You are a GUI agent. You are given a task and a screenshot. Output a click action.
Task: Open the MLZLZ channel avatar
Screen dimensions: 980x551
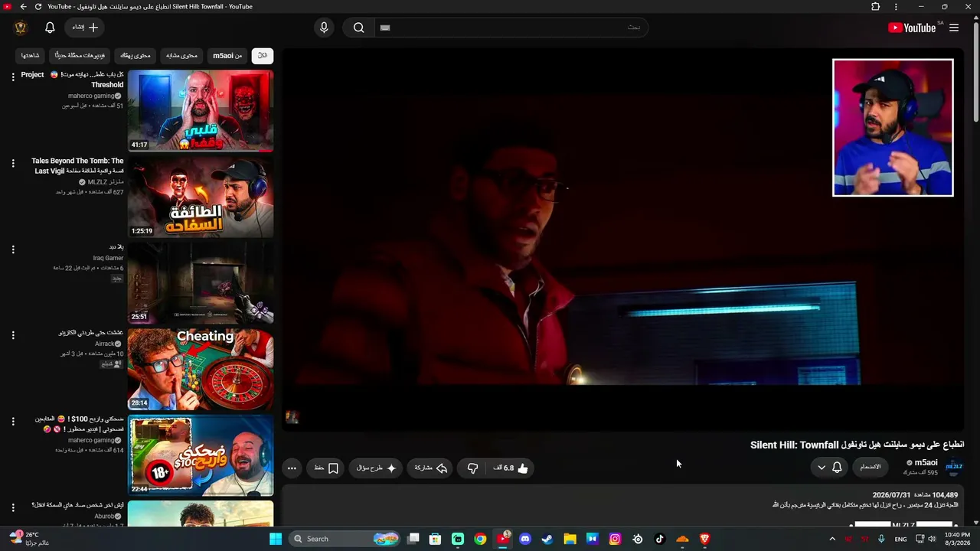[x=954, y=466]
